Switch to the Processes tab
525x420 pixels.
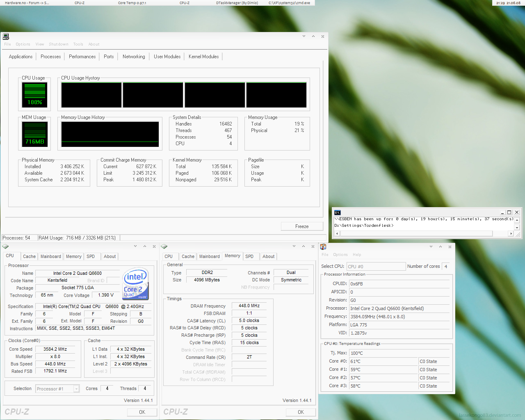pyautogui.click(x=51, y=57)
